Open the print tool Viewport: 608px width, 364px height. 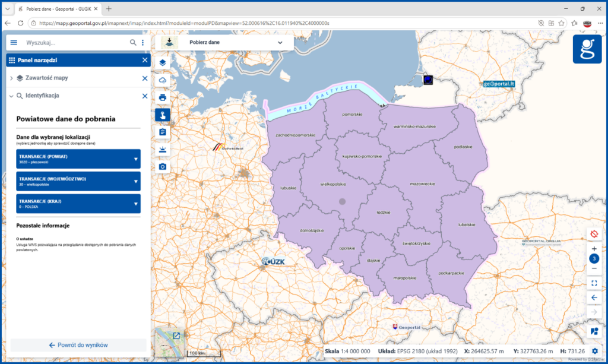pyautogui.click(x=163, y=97)
